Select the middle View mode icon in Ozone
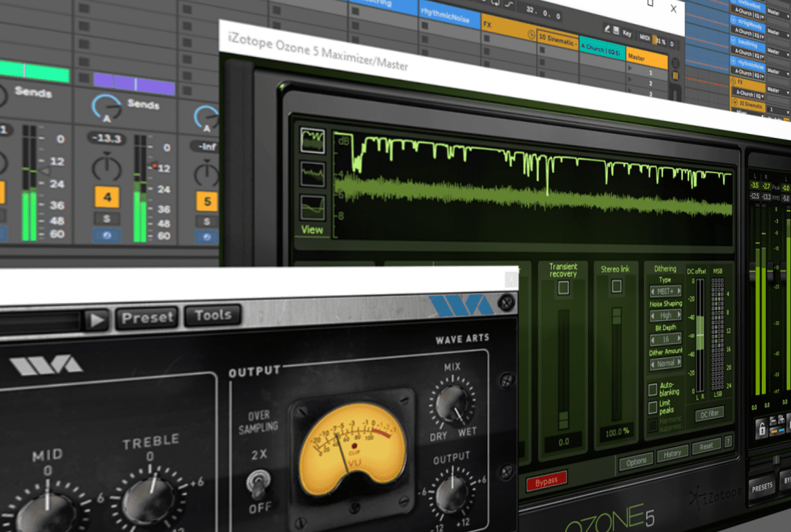The width and height of the screenshot is (791, 532). [312, 174]
